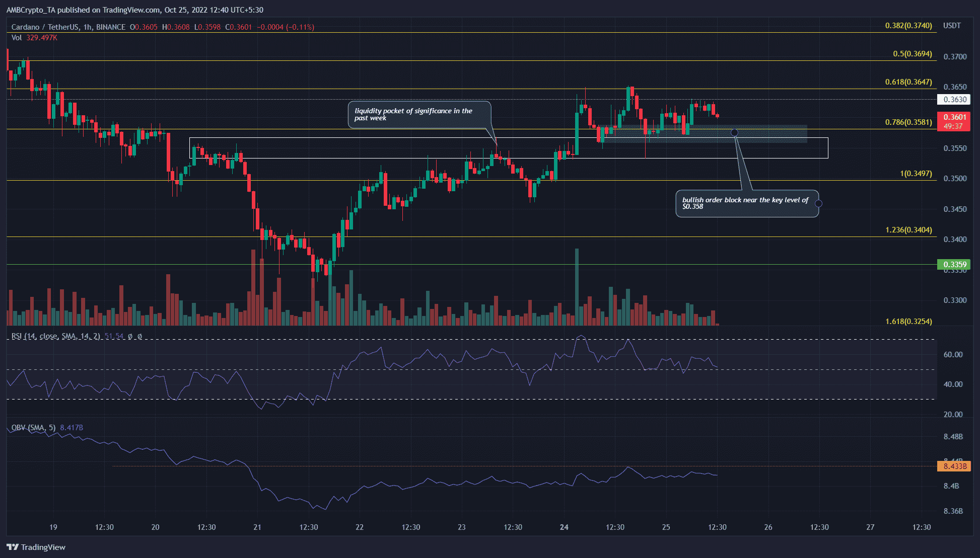Click the 1(0.3497) Fibonacci label
Viewport: 980px width, 558px height.
click(916, 174)
